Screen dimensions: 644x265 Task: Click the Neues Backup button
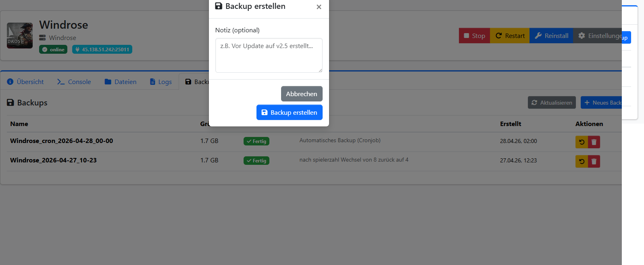pyautogui.click(x=601, y=103)
